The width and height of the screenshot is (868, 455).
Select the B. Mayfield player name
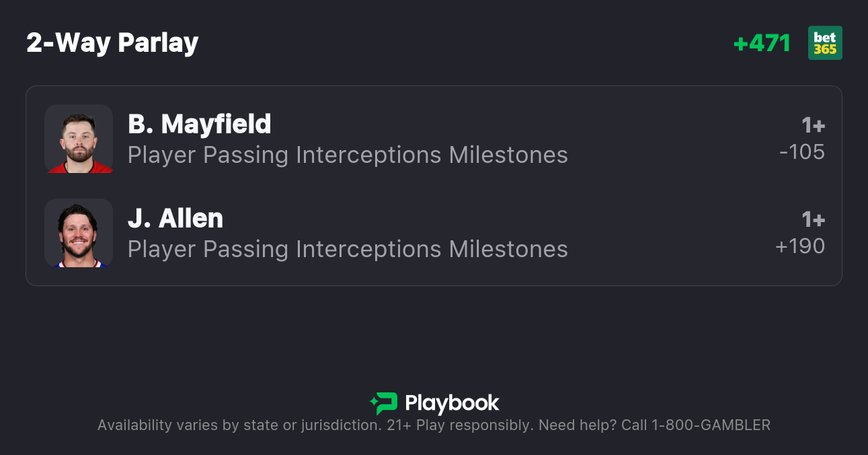199,125
